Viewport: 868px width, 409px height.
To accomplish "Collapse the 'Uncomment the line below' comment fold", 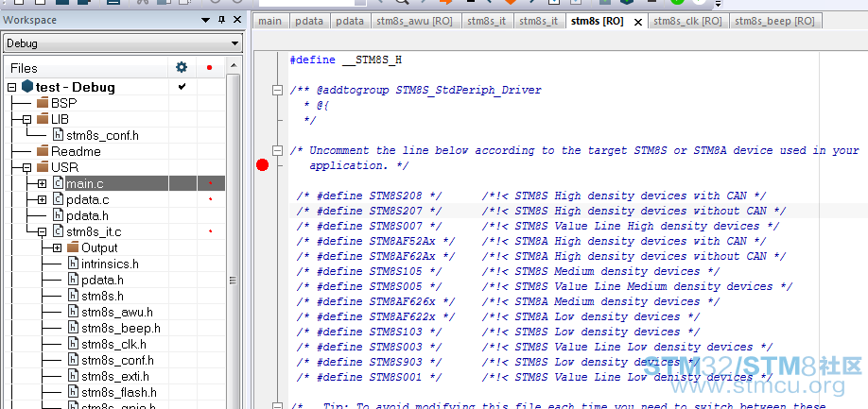I will pos(277,150).
